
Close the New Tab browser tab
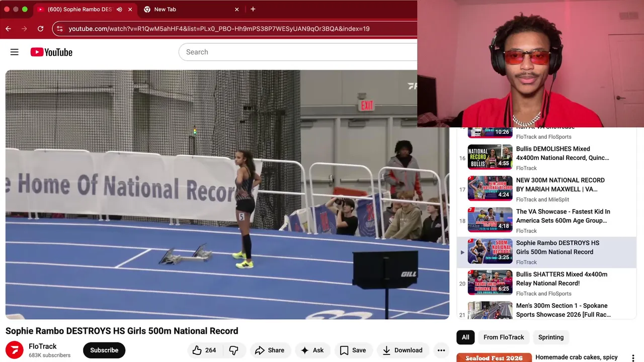pos(237,9)
